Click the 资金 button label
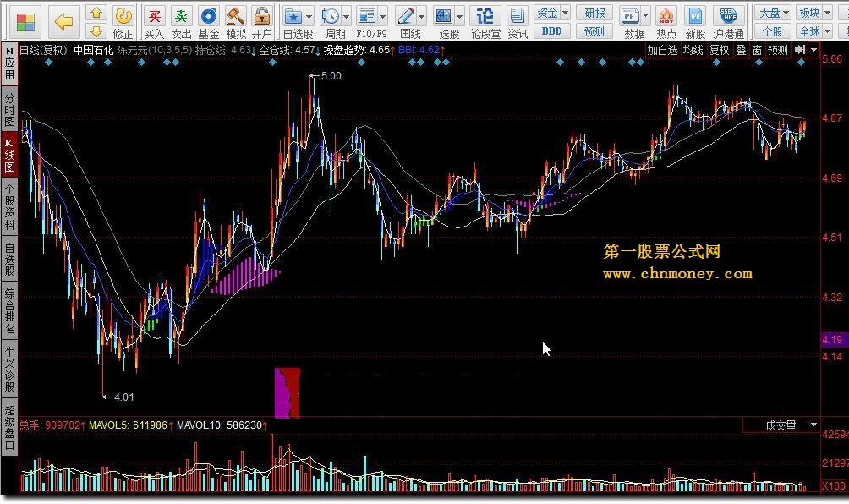The height and width of the screenshot is (504, 849). point(547,13)
